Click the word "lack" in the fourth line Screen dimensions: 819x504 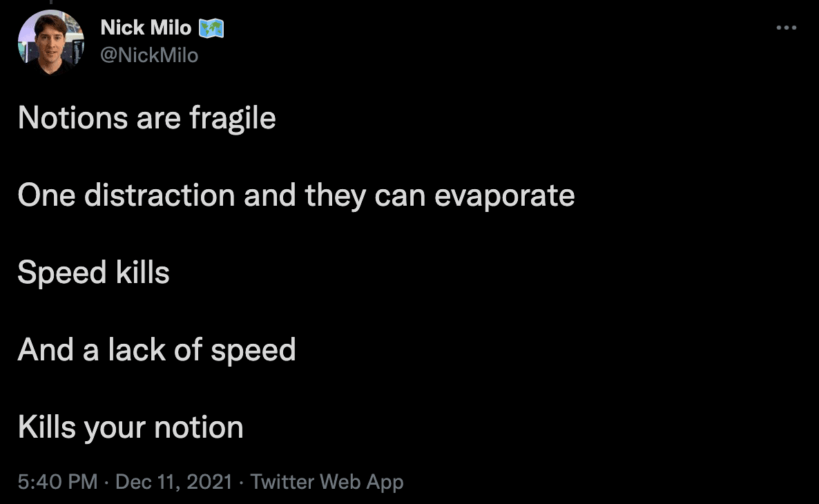137,350
